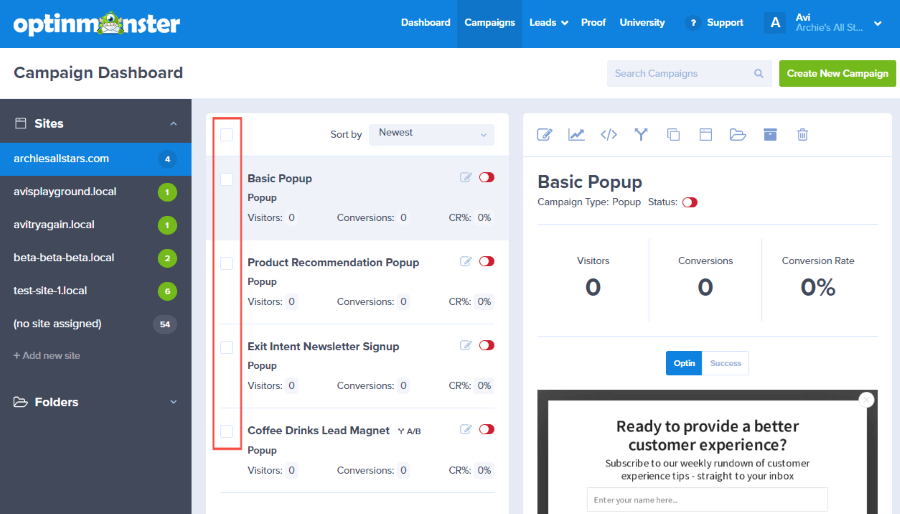The width and height of the screenshot is (900, 514).
Task: Open the Sort by Newest dropdown
Action: point(432,135)
